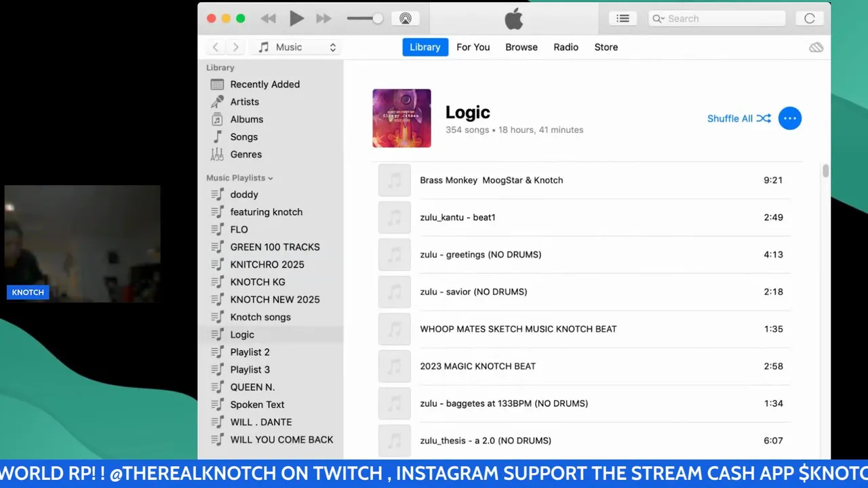The height and width of the screenshot is (488, 868).
Task: Open the Knotch songs playlist
Action: (271, 317)
